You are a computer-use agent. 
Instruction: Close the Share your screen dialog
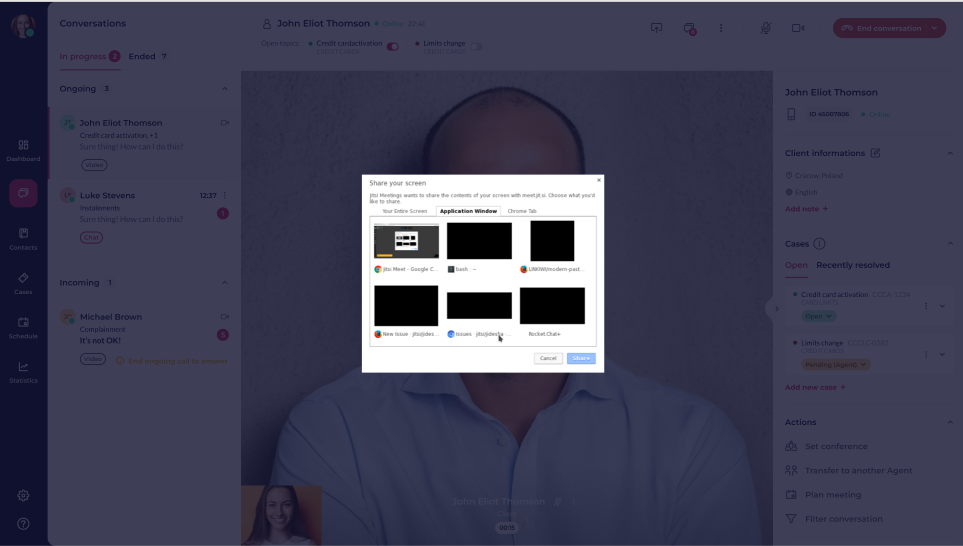click(x=599, y=181)
